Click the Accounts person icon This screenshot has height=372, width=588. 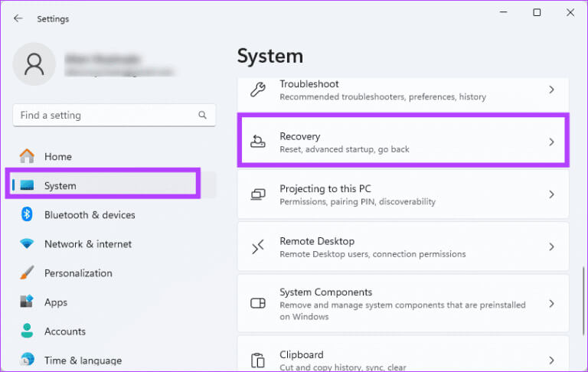click(x=27, y=331)
